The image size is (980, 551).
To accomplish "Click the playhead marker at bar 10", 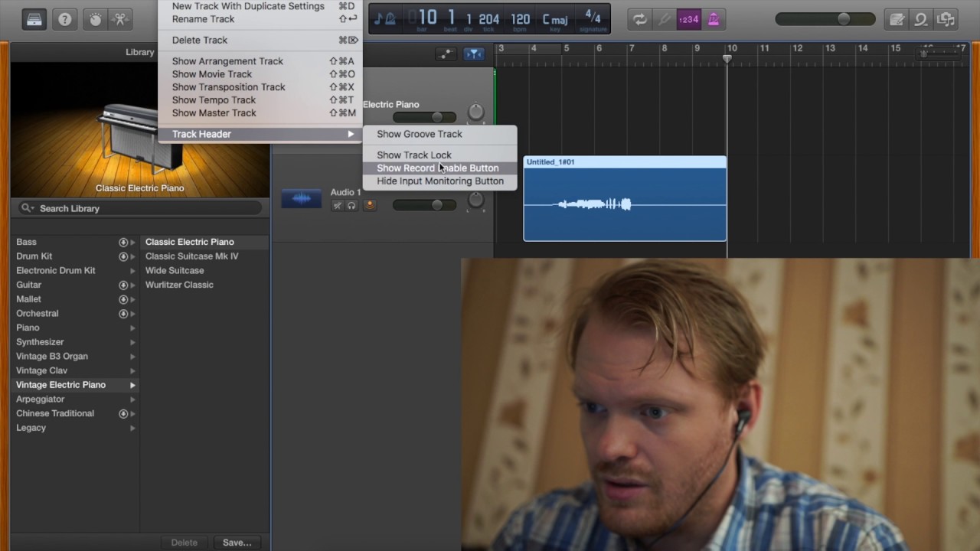I will click(727, 59).
